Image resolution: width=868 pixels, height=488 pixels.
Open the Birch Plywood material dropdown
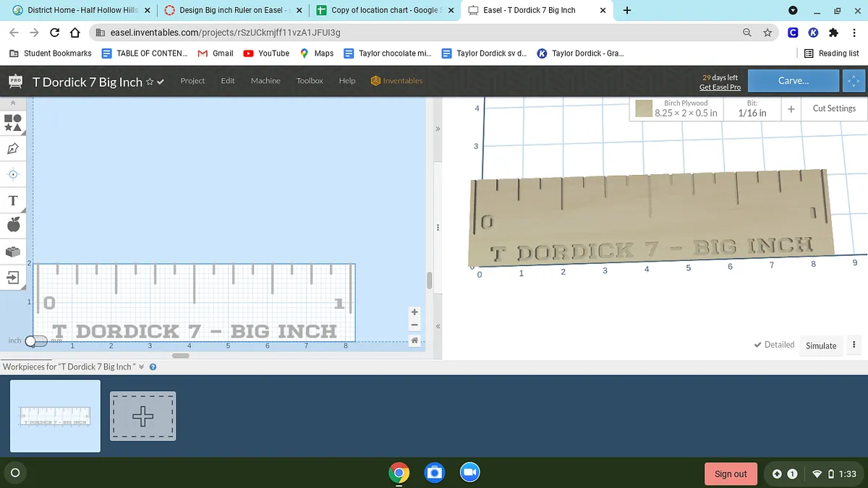click(676, 108)
